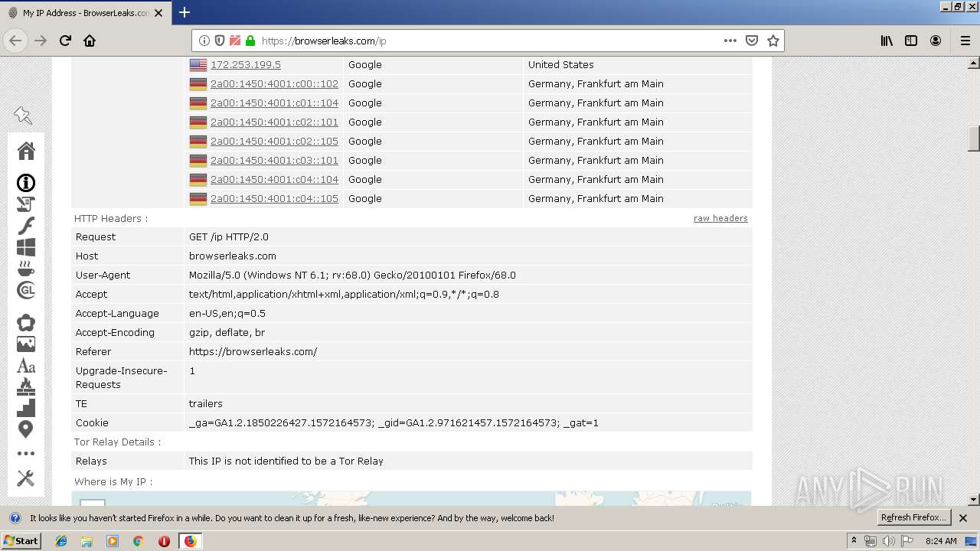Click the green padlock connection icon
Screen dimensions: 980x551
250,41
